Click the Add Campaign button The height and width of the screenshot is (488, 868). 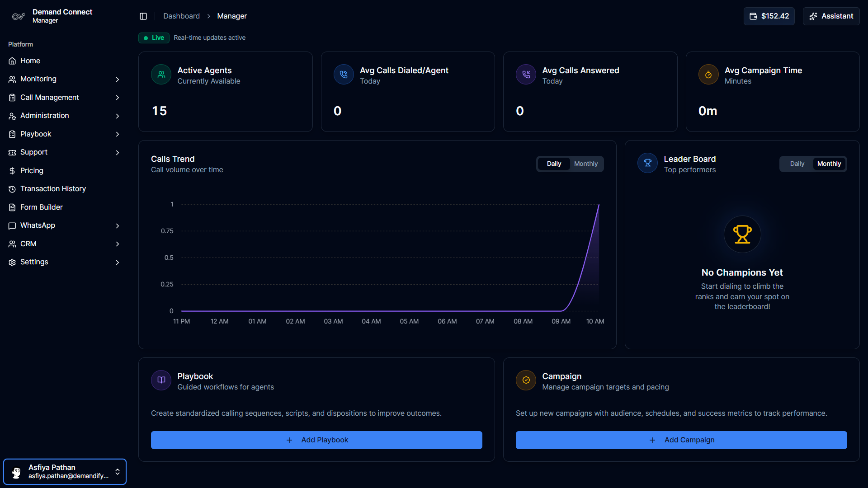pos(681,440)
